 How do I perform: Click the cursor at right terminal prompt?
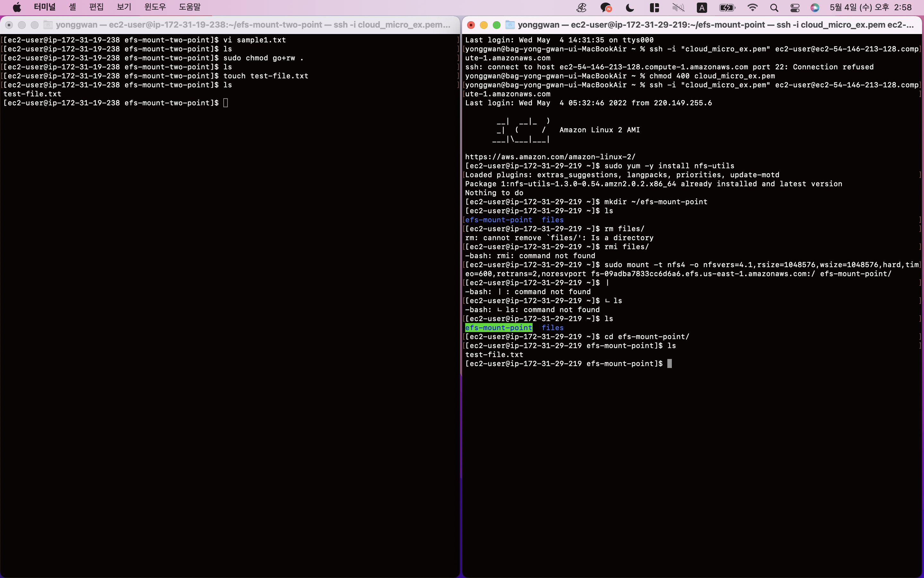pos(669,363)
